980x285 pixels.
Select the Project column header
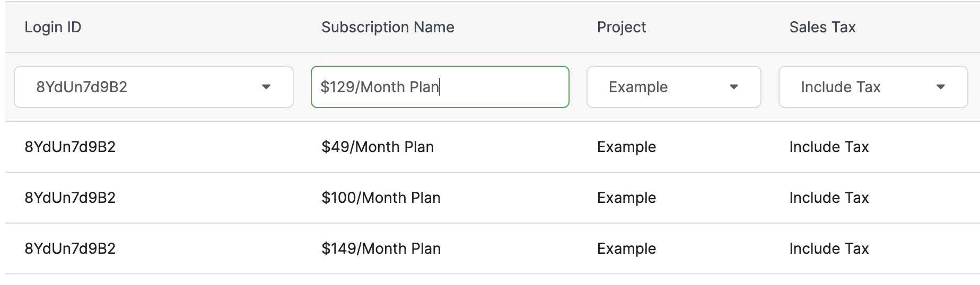coord(622,27)
